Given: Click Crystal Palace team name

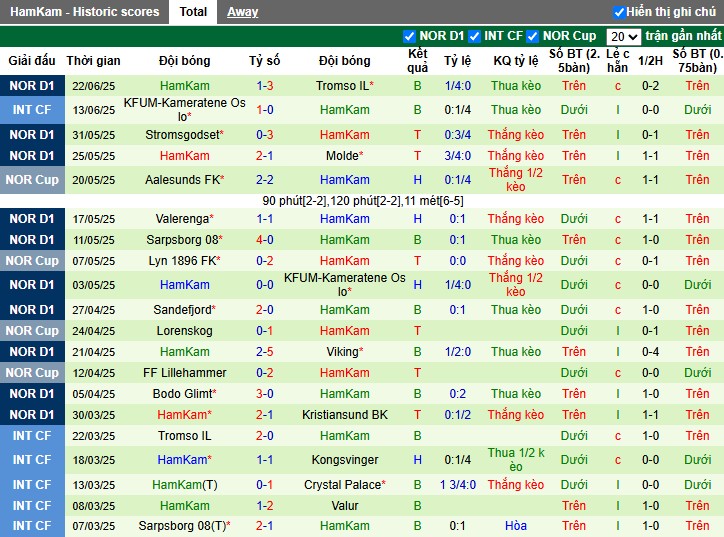Looking at the screenshot, I should (344, 485).
